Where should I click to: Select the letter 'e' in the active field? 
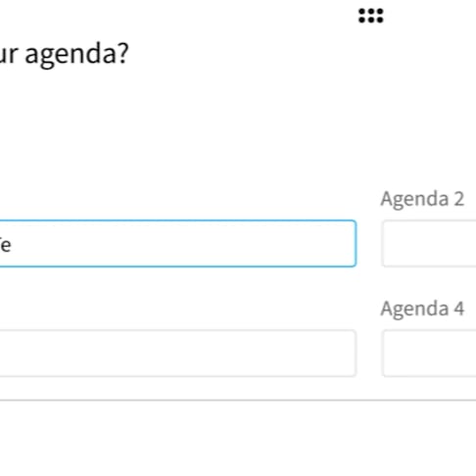coord(6,246)
